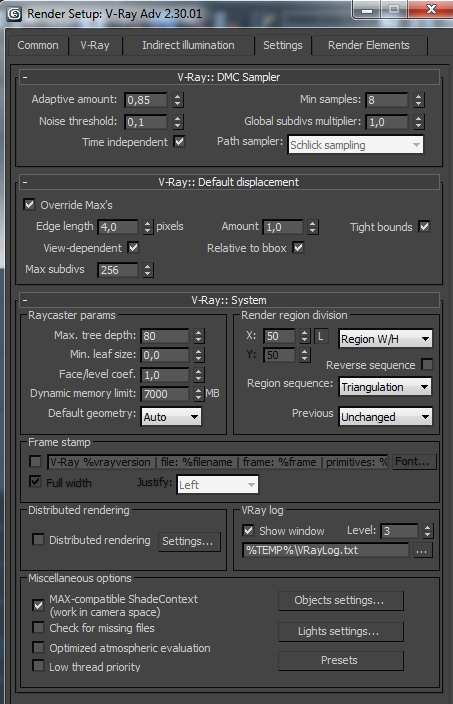Open the Region sequence Triangulation dropdown
The image size is (453, 704).
[x=385, y=387]
